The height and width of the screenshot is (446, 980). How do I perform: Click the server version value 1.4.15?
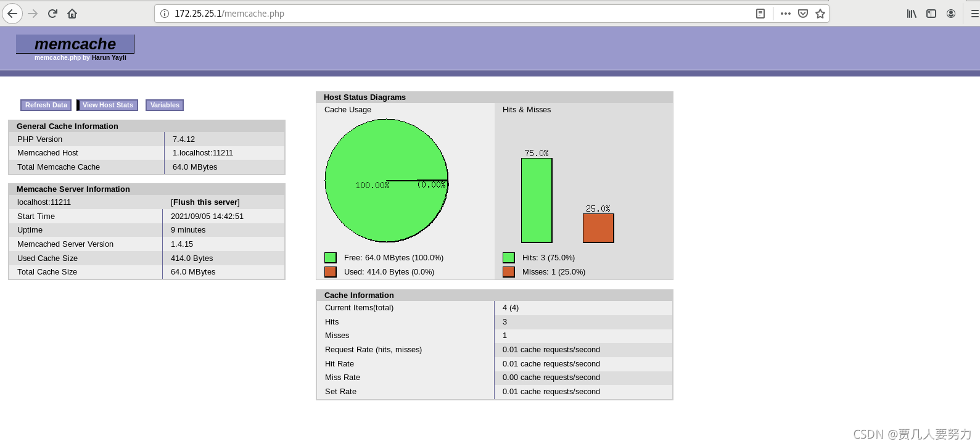pos(182,244)
